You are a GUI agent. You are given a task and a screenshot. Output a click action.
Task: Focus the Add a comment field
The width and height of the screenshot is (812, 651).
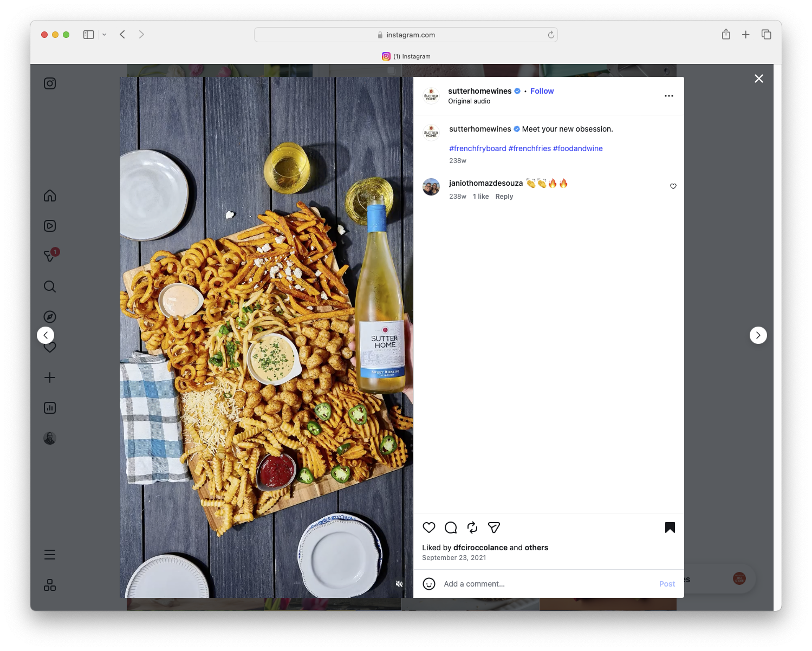coord(548,584)
